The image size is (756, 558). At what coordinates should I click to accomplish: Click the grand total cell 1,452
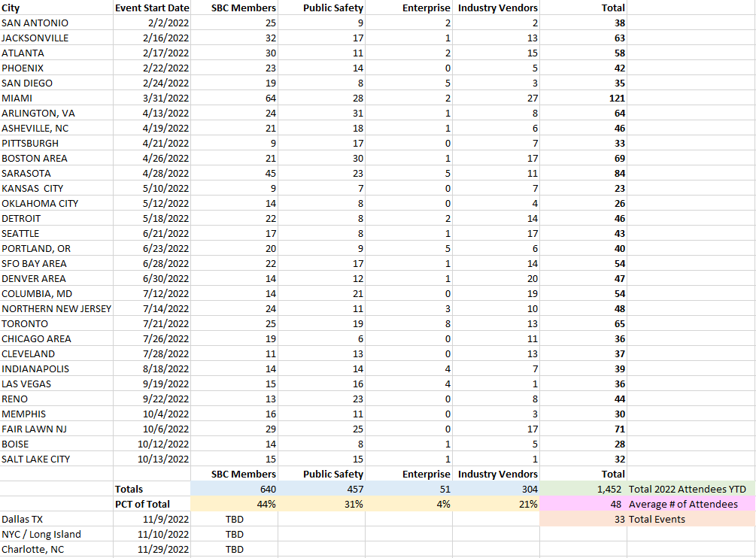[583, 489]
